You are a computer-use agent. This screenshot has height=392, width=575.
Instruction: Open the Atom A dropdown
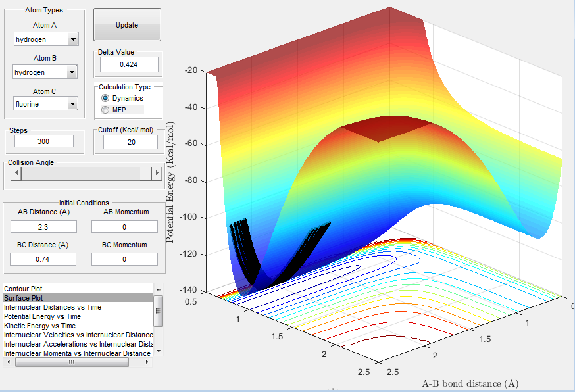72,39
